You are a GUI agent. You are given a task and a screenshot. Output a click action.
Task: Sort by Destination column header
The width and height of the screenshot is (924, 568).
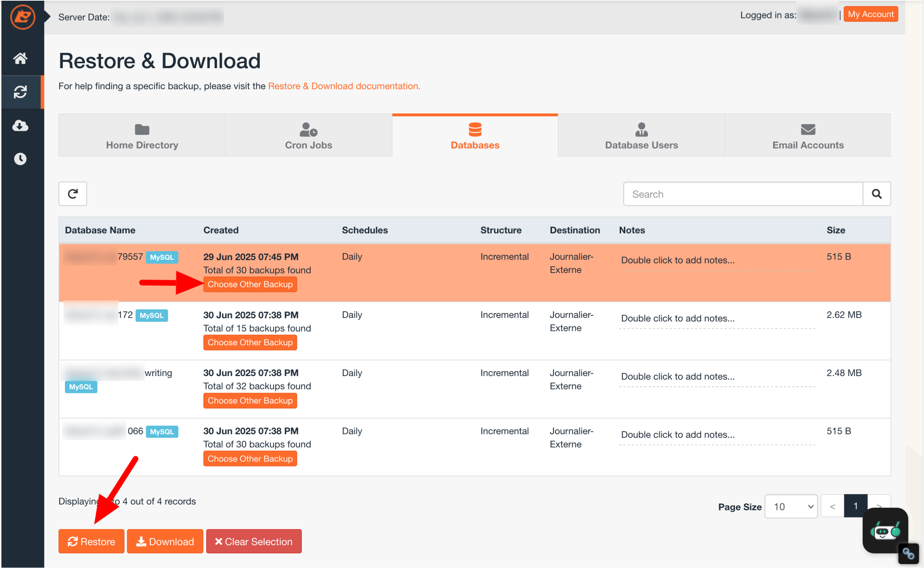[x=575, y=230]
